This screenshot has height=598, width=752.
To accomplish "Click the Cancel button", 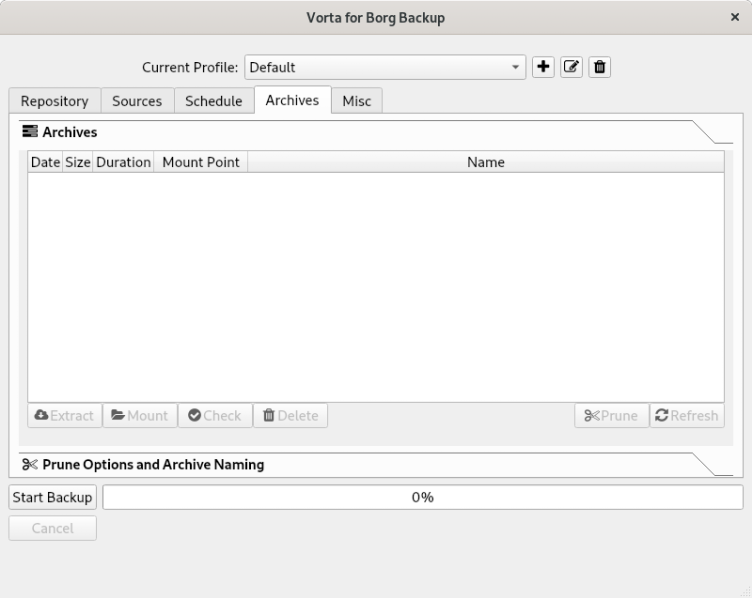I will point(53,528).
